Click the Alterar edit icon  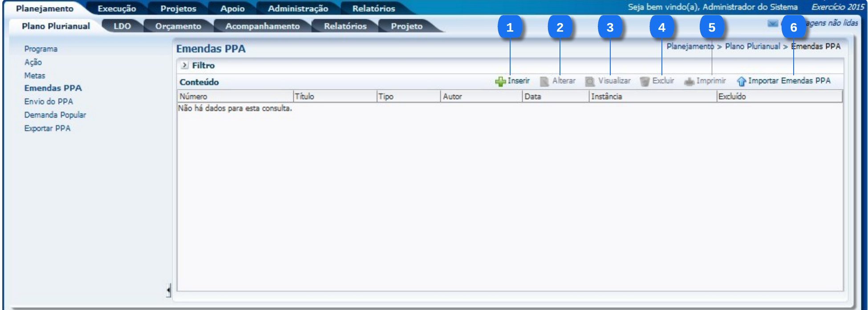coord(544,82)
